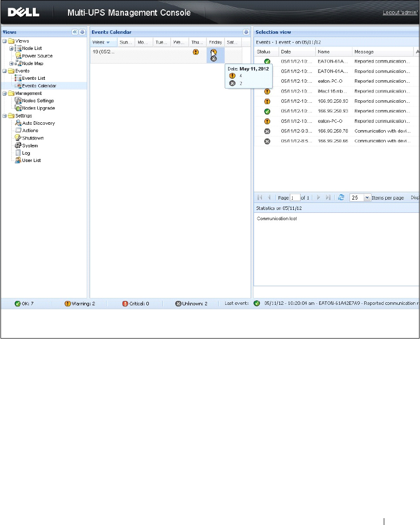Refresh the events list

coord(341,198)
